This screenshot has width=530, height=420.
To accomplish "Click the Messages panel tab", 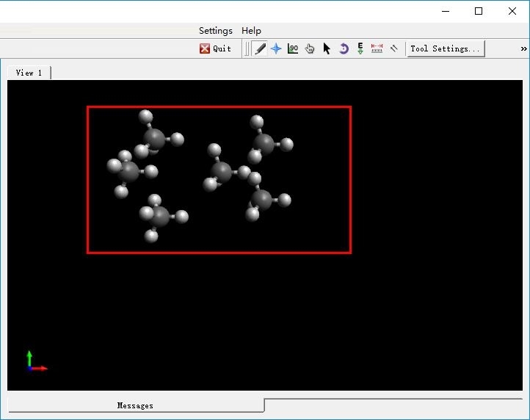I will coord(135,405).
